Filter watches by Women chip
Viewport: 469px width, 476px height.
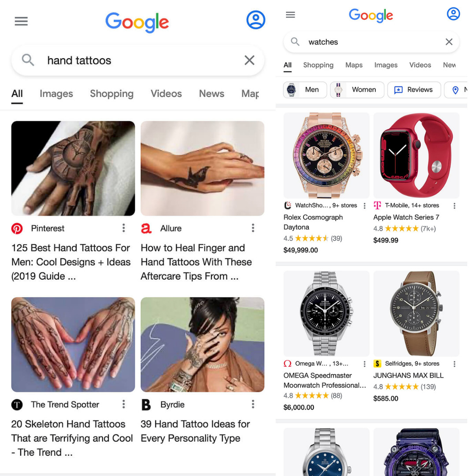(x=357, y=89)
